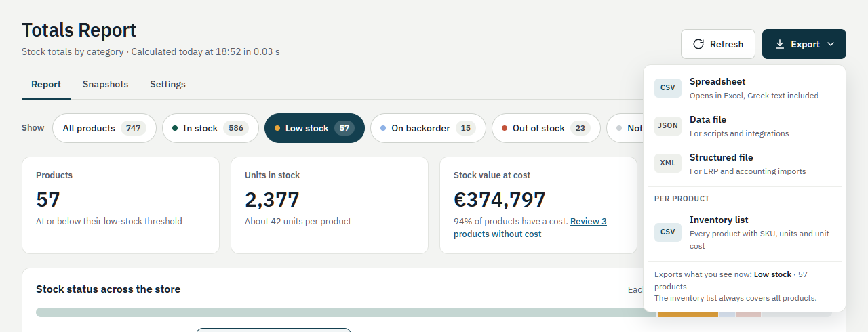Click the PER PRODUCT section label
Image resolution: width=868 pixels, height=332 pixels.
click(682, 199)
